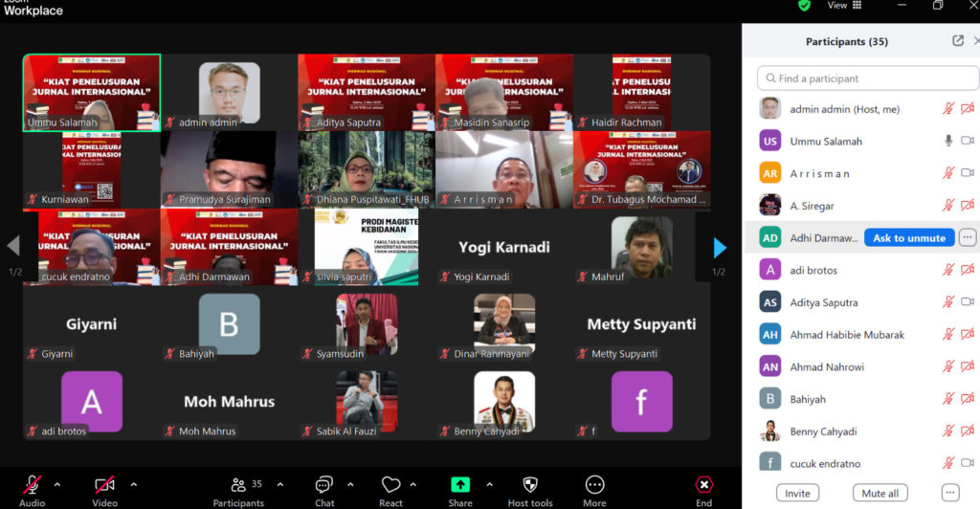Image resolution: width=980 pixels, height=509 pixels.
Task: Open the More options menu
Action: pos(594,491)
